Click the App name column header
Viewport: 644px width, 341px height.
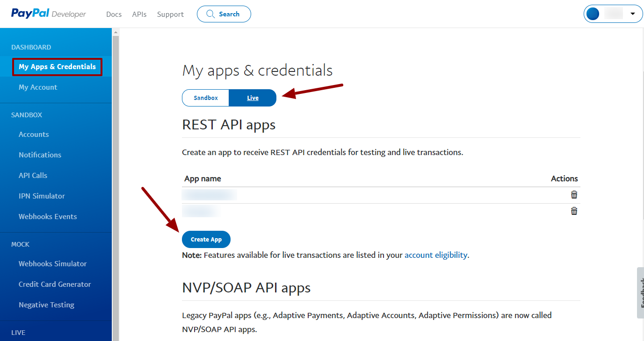pos(203,178)
